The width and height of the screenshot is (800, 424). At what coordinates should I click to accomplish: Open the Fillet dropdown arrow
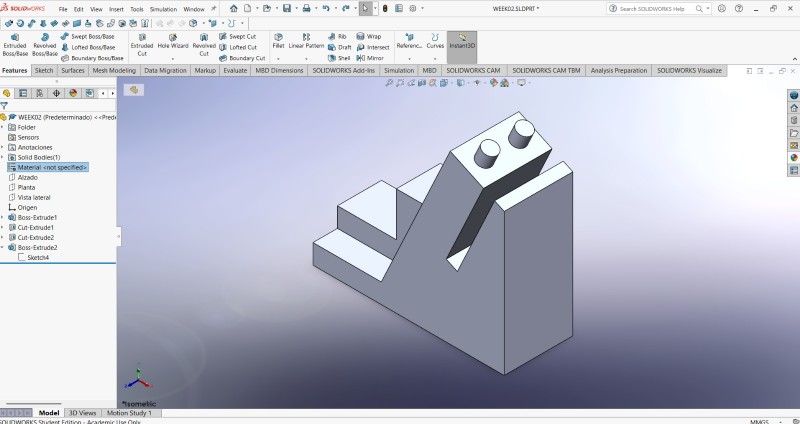pos(278,59)
